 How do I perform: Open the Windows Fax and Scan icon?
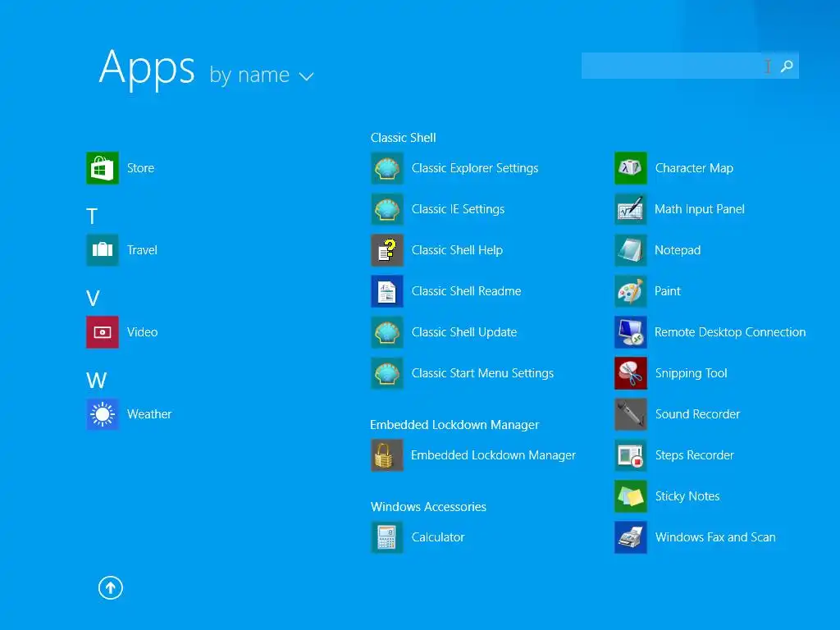(x=631, y=536)
